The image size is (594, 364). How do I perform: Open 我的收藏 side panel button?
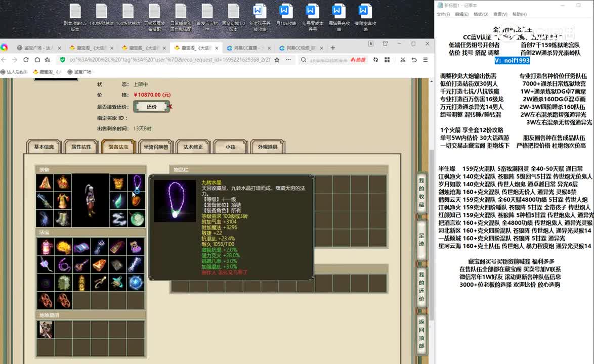tap(421, 193)
